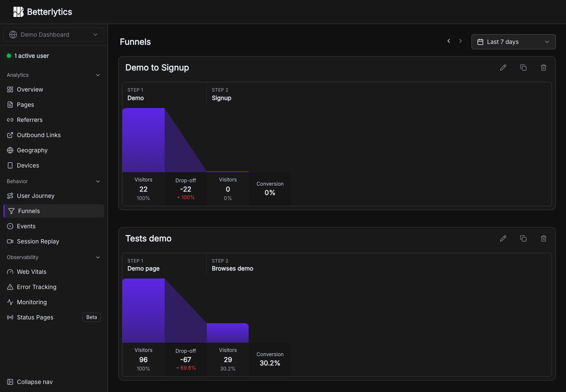The width and height of the screenshot is (566, 392).
Task: Go to Referrers
Action: click(54, 120)
